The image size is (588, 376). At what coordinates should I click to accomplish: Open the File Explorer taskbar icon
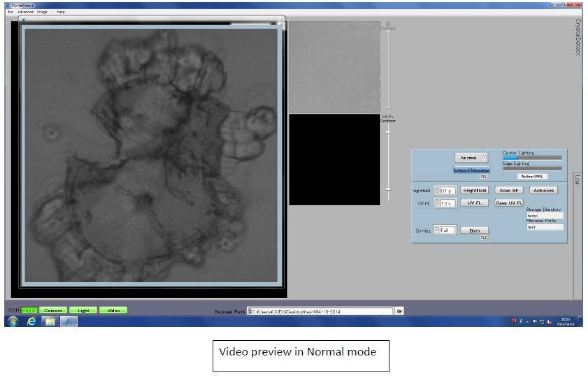pos(50,321)
